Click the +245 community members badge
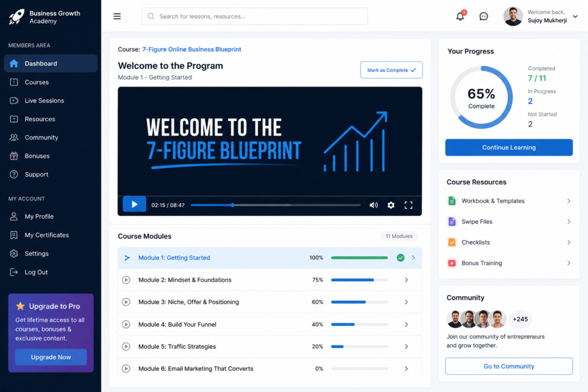The image size is (588, 392). point(520,319)
